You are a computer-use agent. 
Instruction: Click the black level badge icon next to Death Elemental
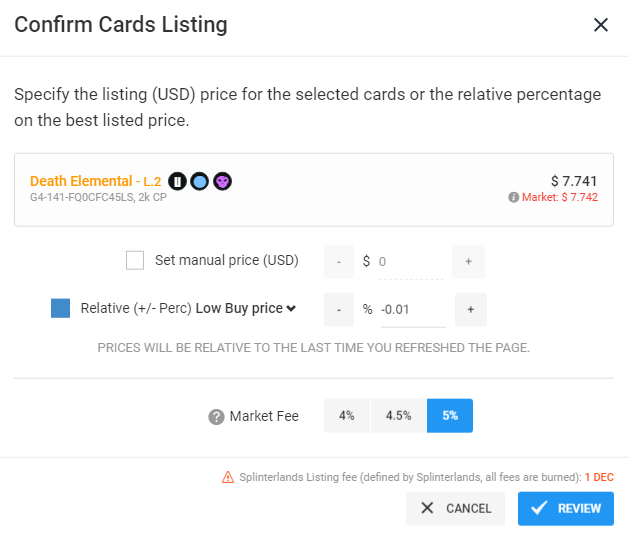point(177,181)
